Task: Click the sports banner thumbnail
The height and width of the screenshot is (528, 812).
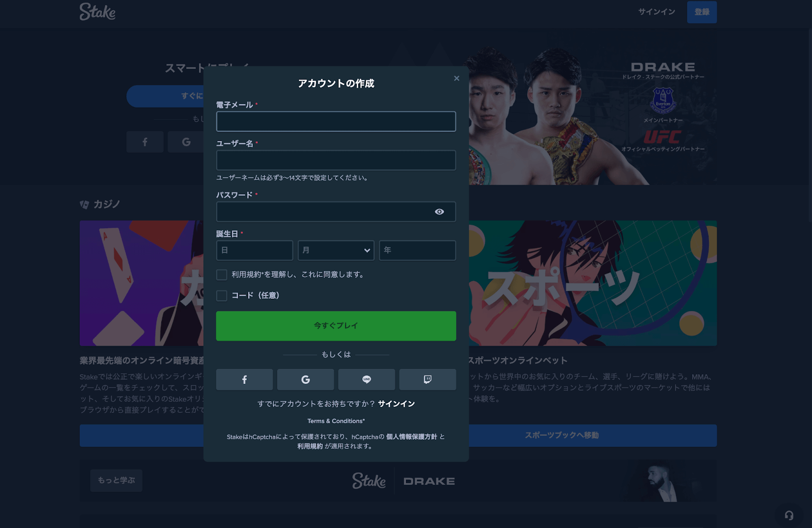Action: (x=592, y=283)
